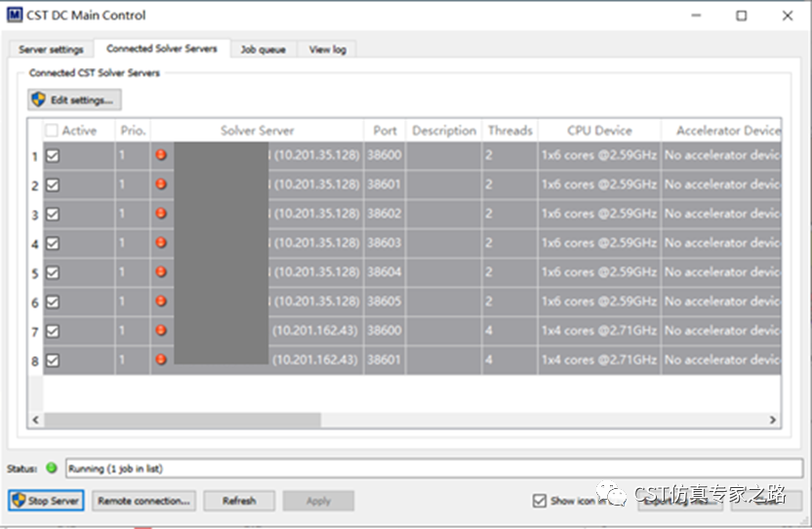Viewport: 812px width, 529px height.
Task: Select port cell 38604
Action: tap(385, 272)
